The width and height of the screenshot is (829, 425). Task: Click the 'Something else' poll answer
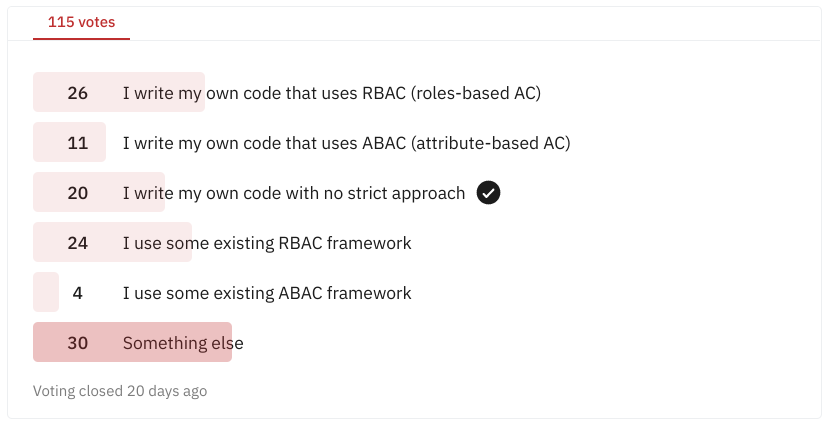(x=183, y=343)
